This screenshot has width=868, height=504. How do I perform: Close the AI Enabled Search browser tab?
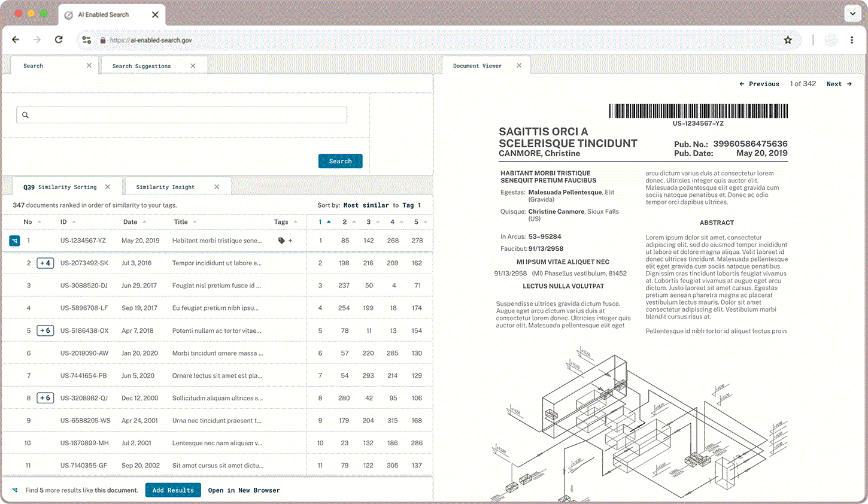[x=156, y=14]
